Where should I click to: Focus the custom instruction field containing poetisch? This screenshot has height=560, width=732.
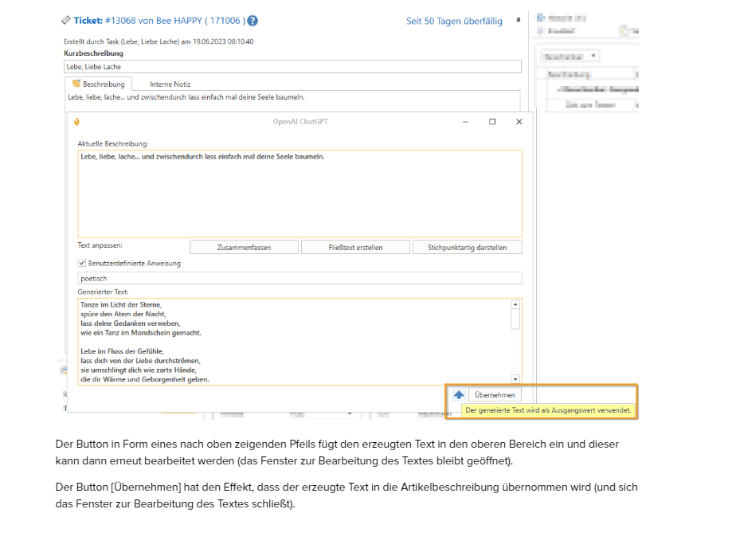tap(299, 279)
